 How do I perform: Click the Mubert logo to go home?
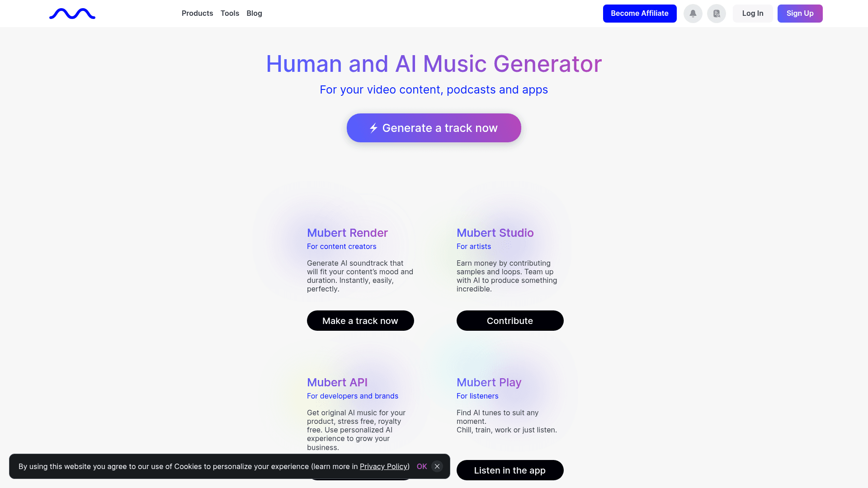tap(72, 14)
